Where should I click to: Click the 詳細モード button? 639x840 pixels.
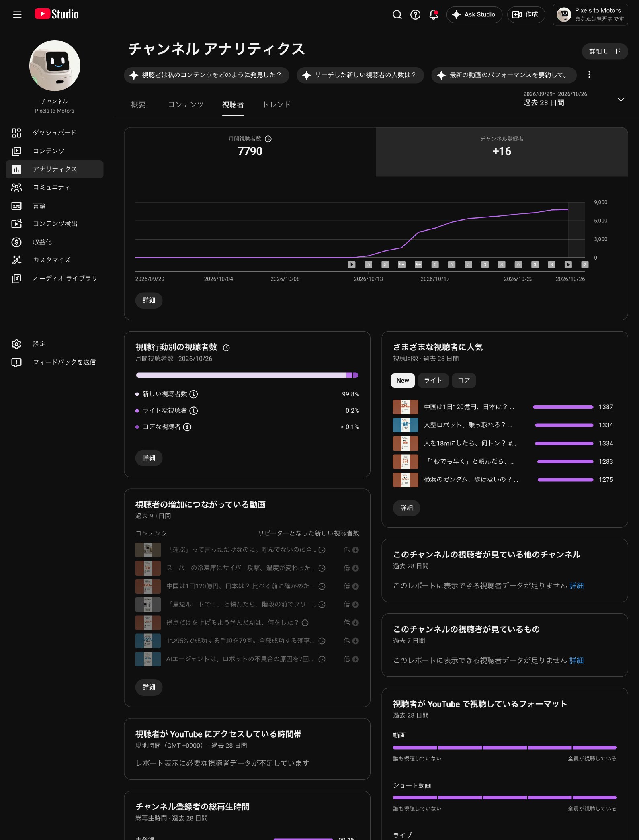click(x=604, y=51)
